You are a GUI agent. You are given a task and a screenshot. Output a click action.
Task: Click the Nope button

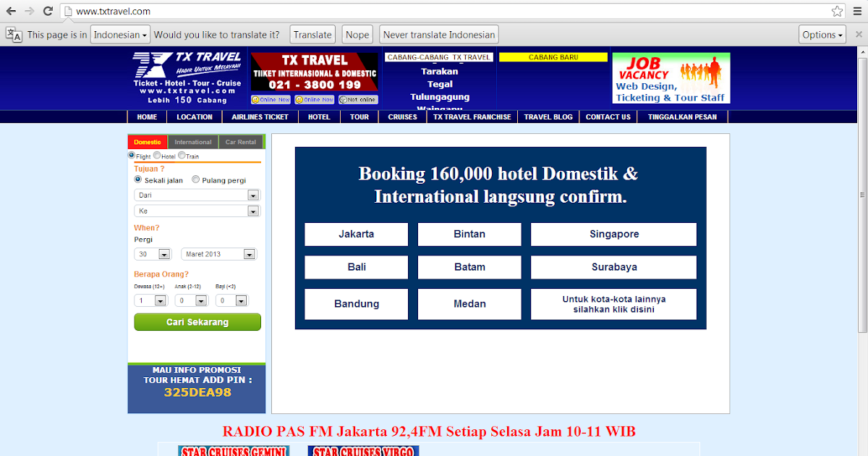(357, 35)
